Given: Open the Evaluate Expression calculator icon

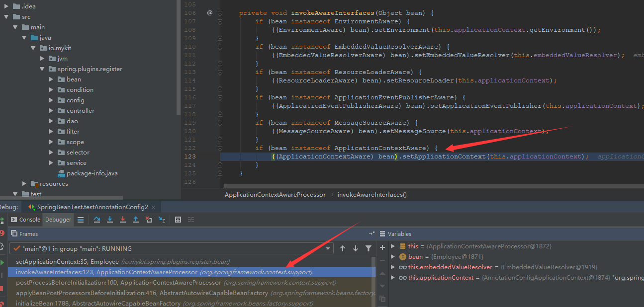Looking at the screenshot, I should tap(178, 220).
